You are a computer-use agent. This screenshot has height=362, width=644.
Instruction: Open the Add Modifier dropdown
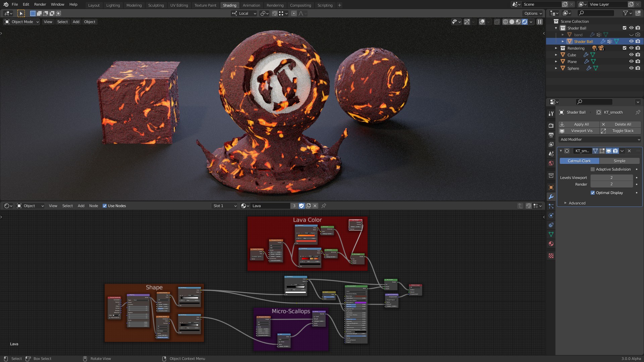(600, 139)
